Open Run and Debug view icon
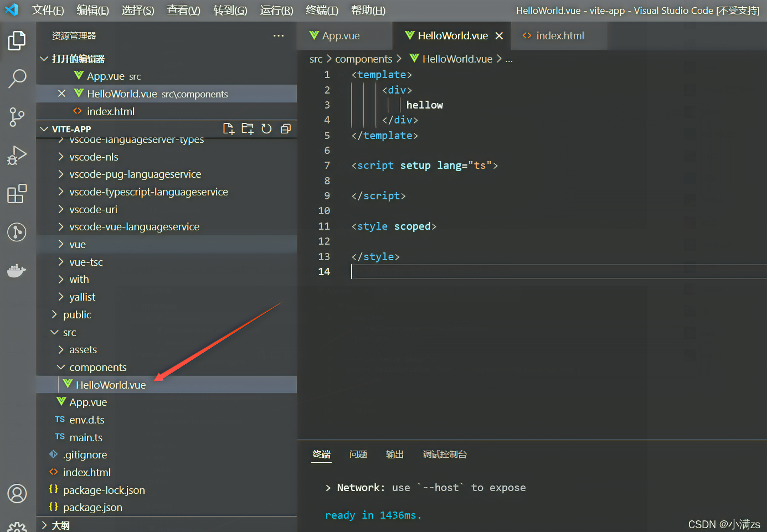Image resolution: width=767 pixels, height=532 pixels. (17, 156)
